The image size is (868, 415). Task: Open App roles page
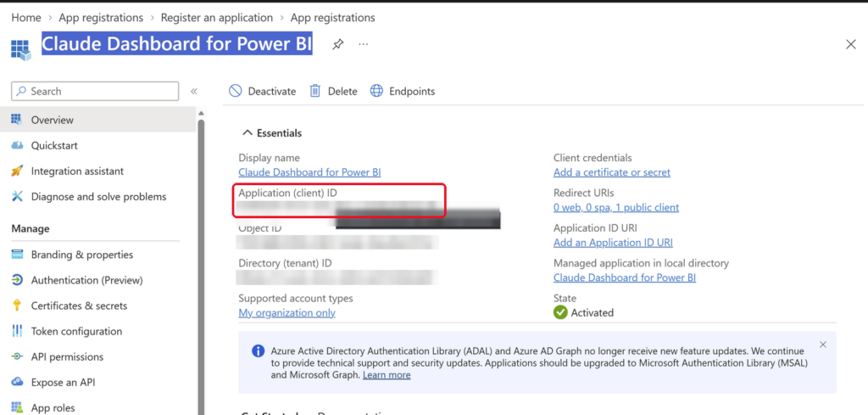[53, 408]
